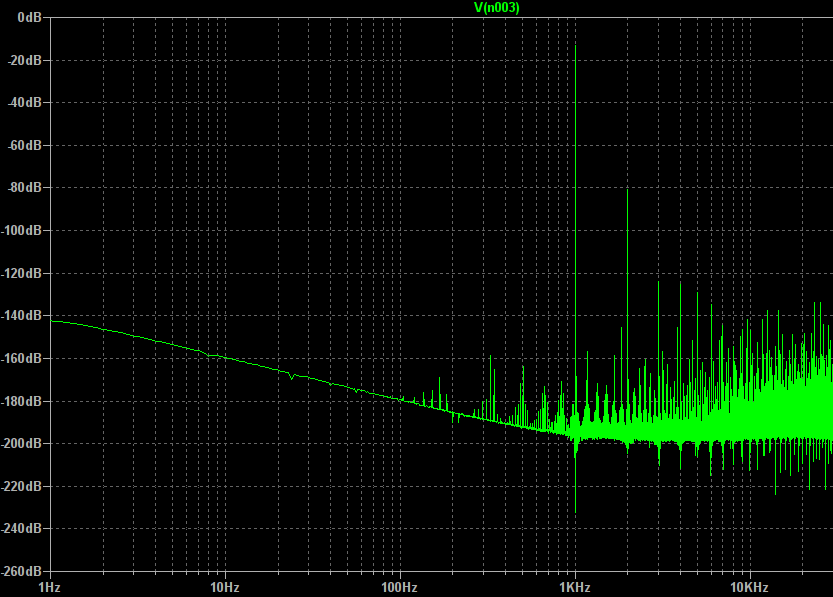Click the -220dB vertical axis label
The width and height of the screenshot is (833, 597).
point(22,486)
